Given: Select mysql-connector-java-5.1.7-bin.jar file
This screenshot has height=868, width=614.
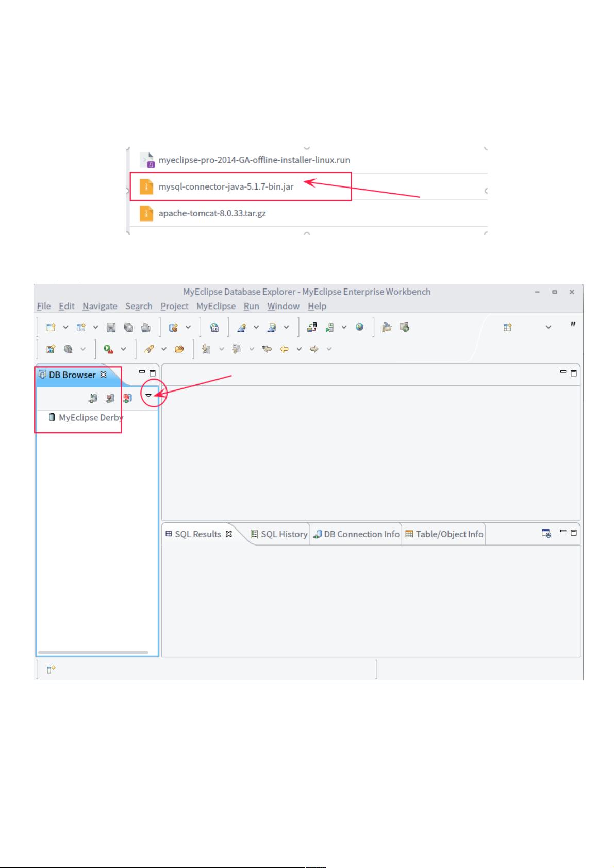Looking at the screenshot, I should tap(226, 186).
